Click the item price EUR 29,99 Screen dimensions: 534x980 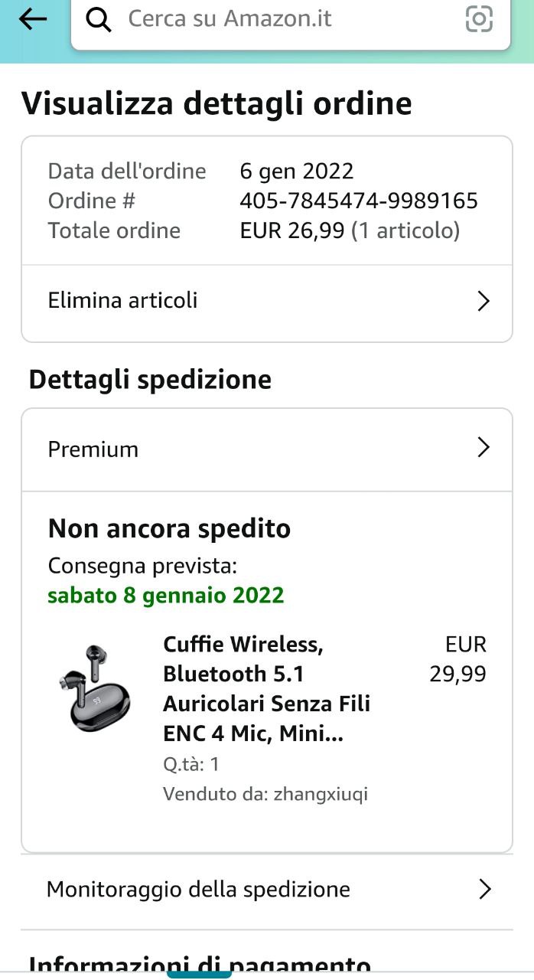[x=458, y=659]
